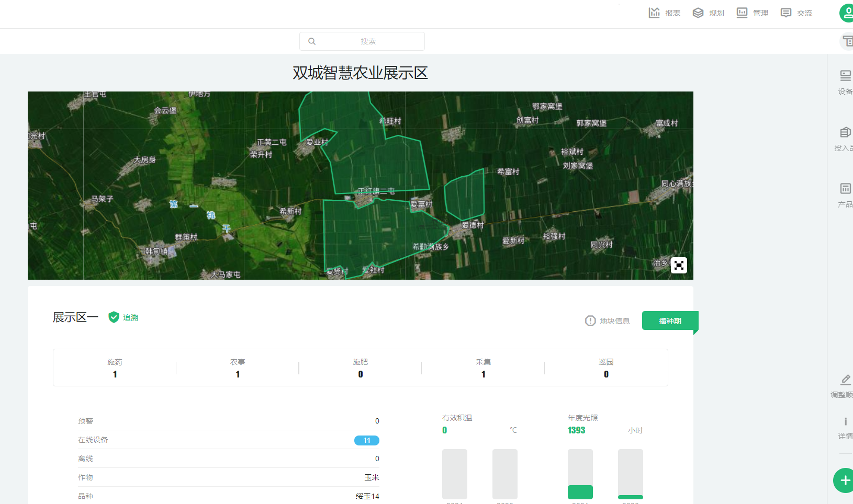
Task: Click the 追溯 traceability link
Action: click(130, 317)
